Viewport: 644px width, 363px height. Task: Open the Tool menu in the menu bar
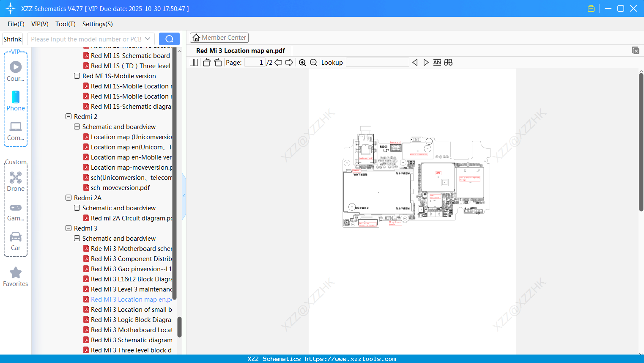65,24
